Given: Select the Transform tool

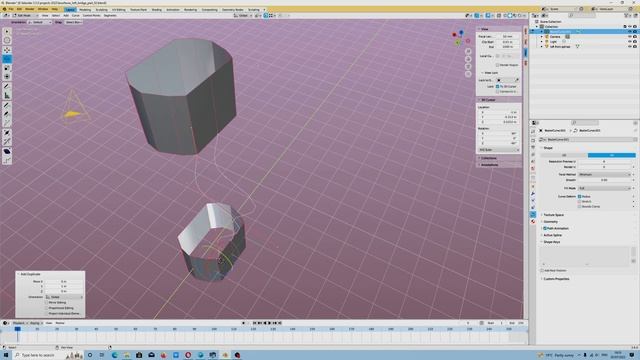Looking at the screenshot, I should pyautogui.click(x=7, y=77).
